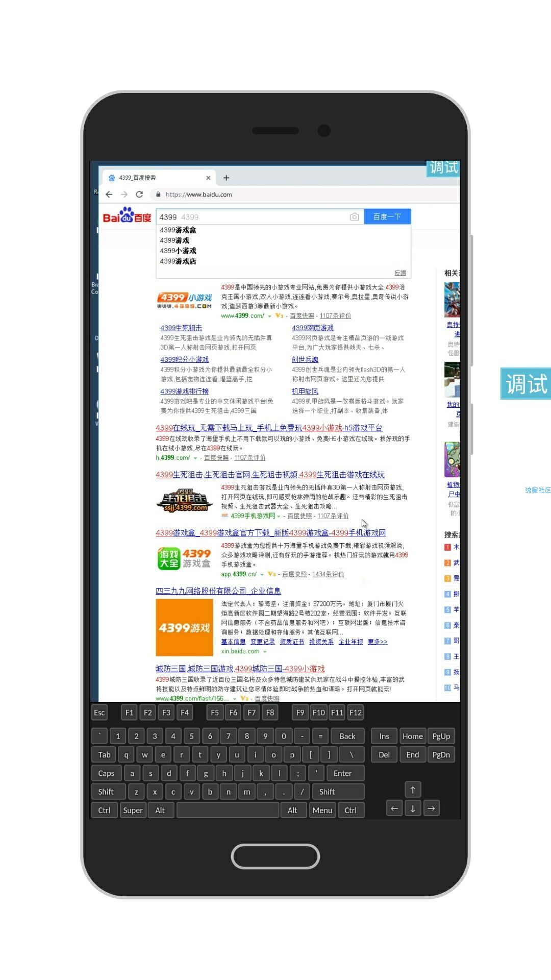Open the 创世兵魂 sub-link
551x980 pixels.
click(x=305, y=359)
